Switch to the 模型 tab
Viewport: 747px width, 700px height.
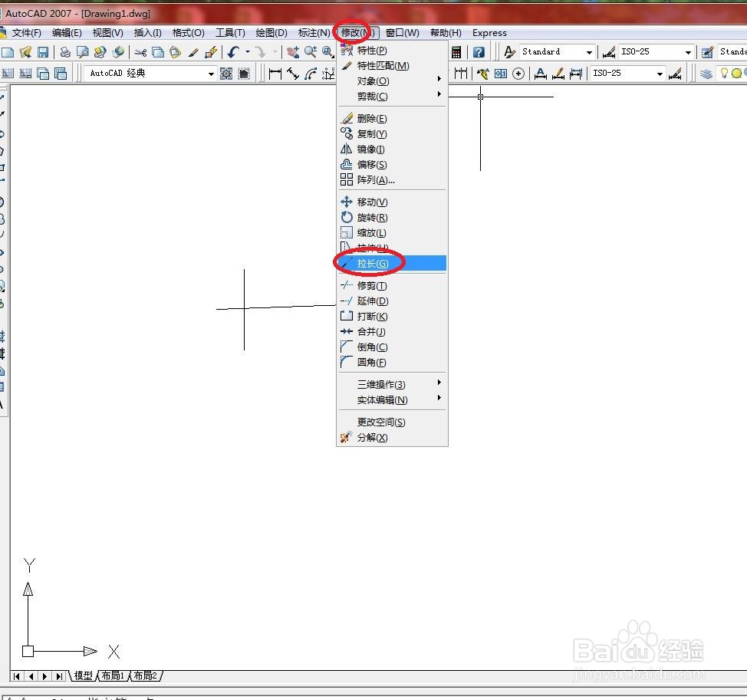point(84,675)
